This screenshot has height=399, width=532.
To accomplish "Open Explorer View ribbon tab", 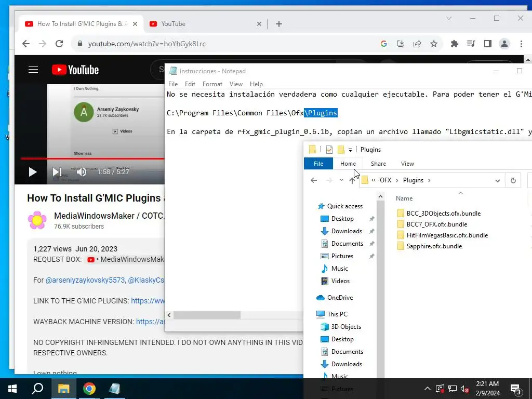I will pyautogui.click(x=407, y=164).
